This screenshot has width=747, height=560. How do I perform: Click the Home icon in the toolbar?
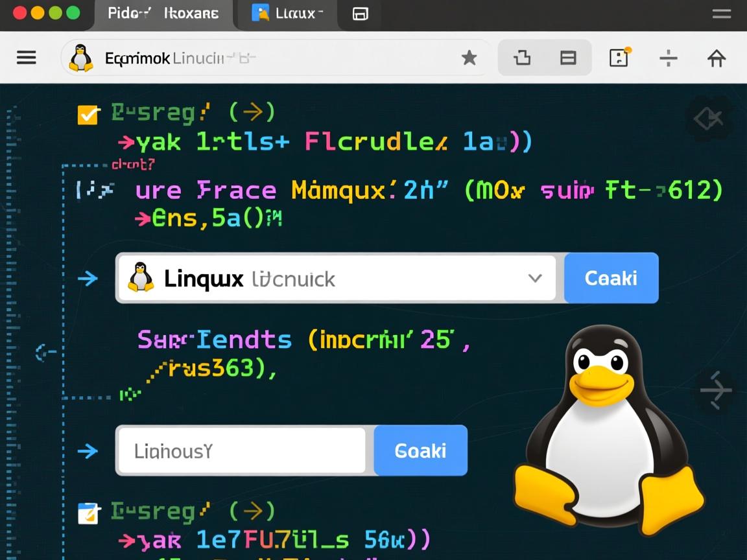pos(716,58)
